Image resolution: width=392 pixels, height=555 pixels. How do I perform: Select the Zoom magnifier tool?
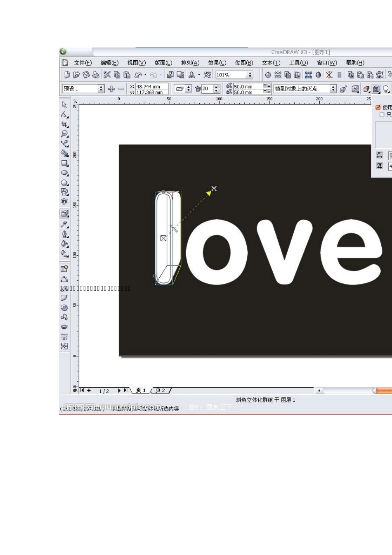pyautogui.click(x=64, y=134)
